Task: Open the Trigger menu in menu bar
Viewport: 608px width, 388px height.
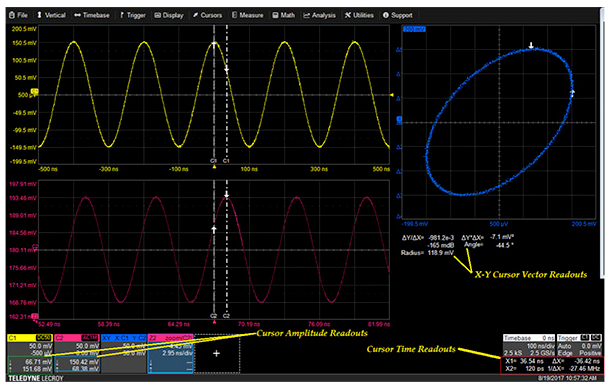Action: pos(133,15)
